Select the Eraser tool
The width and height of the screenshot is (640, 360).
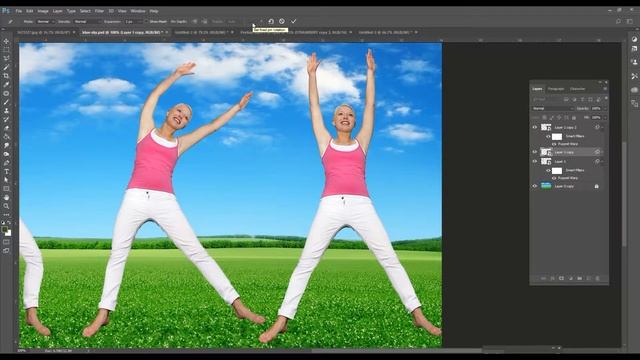coord(6,128)
